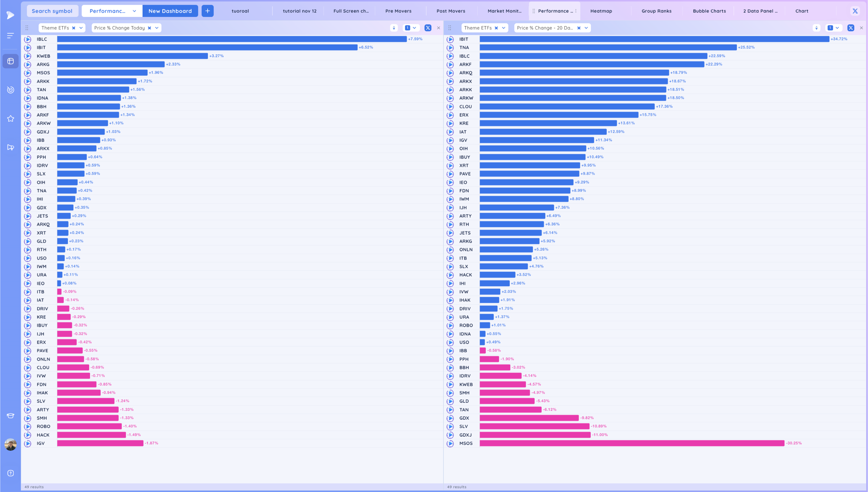This screenshot has height=492, width=868.
Task: Open the '1' link-group dropdown in 20-day panel
Action: coord(833,28)
